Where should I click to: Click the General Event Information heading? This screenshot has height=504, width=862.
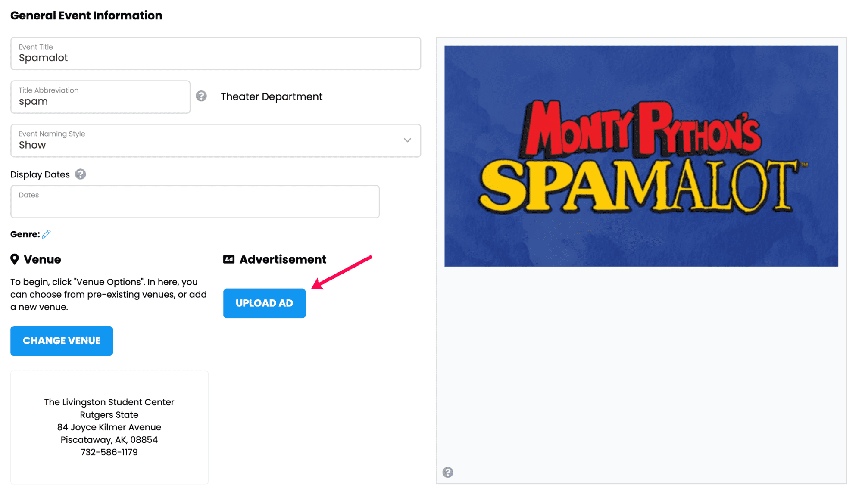coord(86,16)
